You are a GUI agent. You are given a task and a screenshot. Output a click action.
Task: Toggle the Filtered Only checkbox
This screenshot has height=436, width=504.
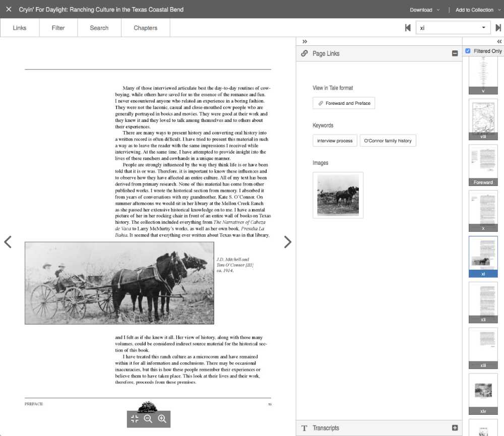click(x=468, y=51)
